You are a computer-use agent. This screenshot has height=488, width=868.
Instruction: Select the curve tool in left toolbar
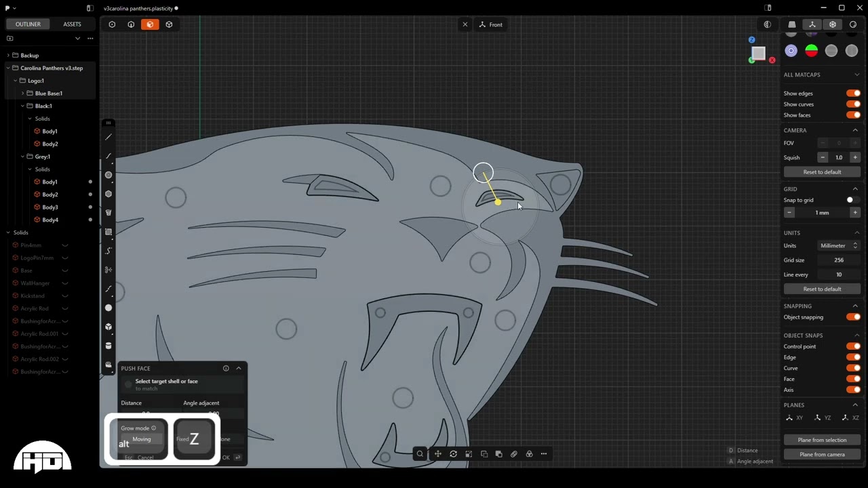108,156
